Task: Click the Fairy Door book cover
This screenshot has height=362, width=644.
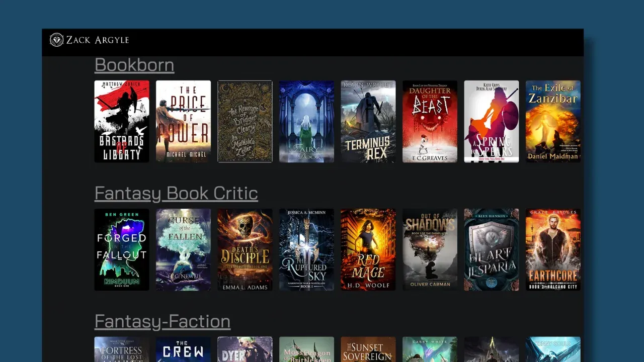Action: pos(306,121)
